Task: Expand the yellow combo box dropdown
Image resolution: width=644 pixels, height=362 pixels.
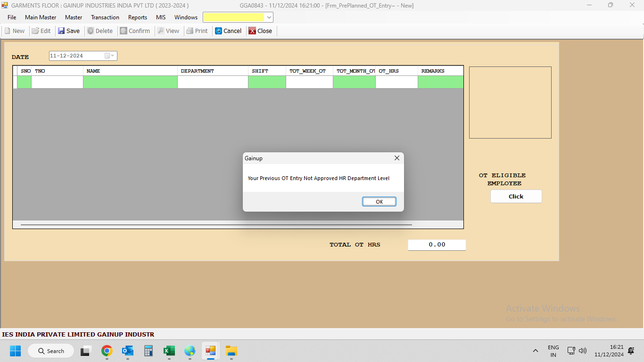Action: coord(269,17)
